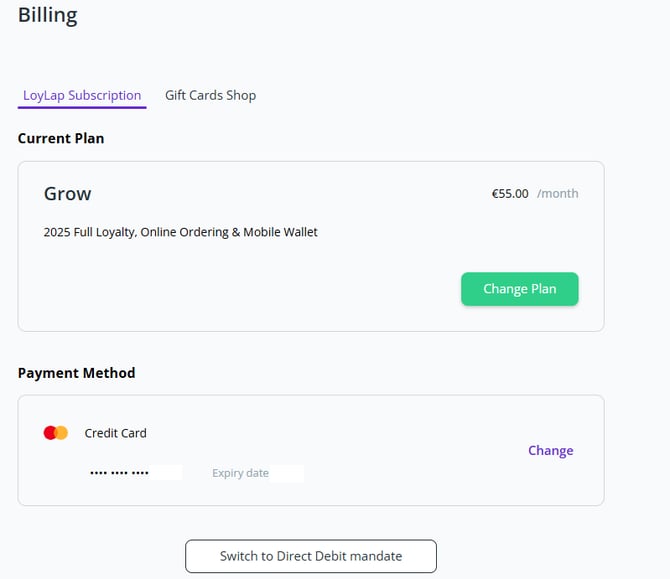Viewport: 670px width, 579px height.
Task: Click blank area right of Credit Card label
Action: [330, 433]
